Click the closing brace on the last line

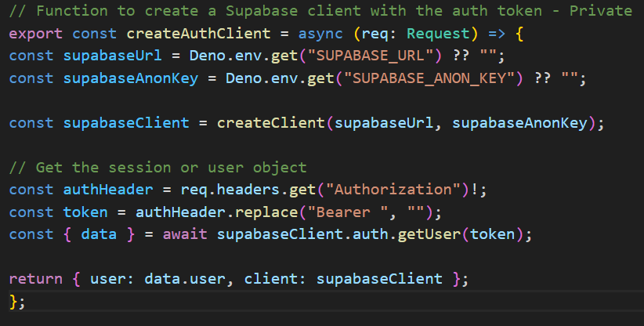(13, 302)
